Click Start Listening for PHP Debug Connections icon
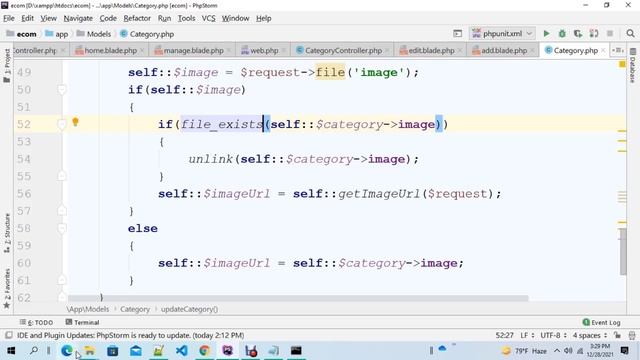The width and height of the screenshot is (640, 360). pos(594,33)
